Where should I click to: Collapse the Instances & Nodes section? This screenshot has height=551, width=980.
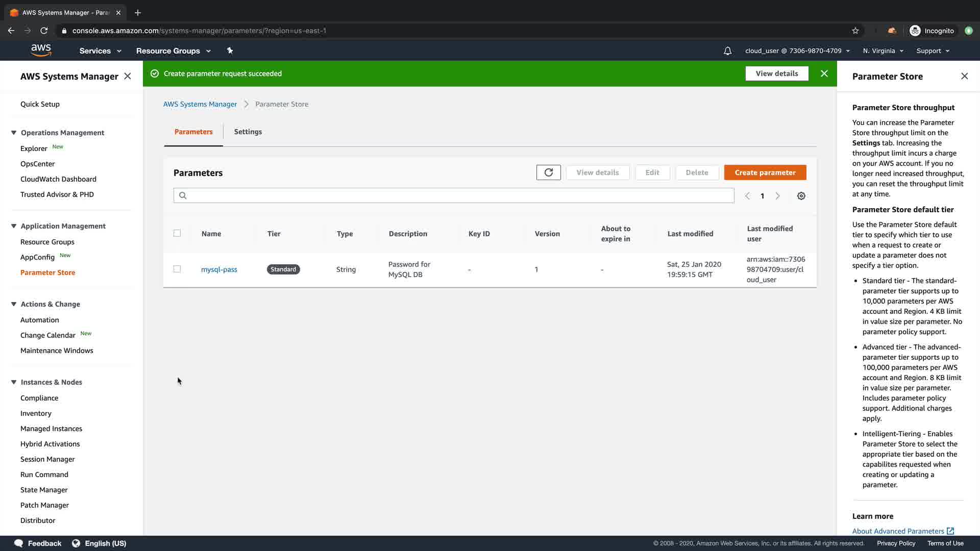tap(14, 382)
